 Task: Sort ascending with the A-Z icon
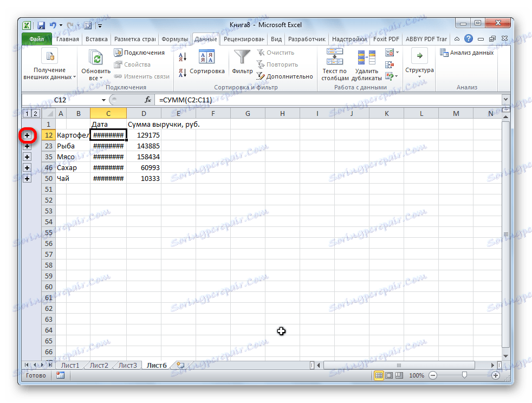click(183, 57)
